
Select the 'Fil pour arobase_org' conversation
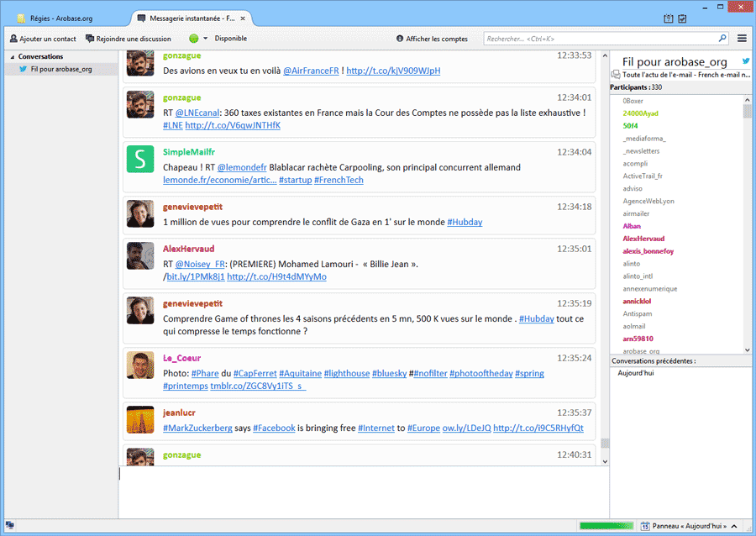(60, 69)
